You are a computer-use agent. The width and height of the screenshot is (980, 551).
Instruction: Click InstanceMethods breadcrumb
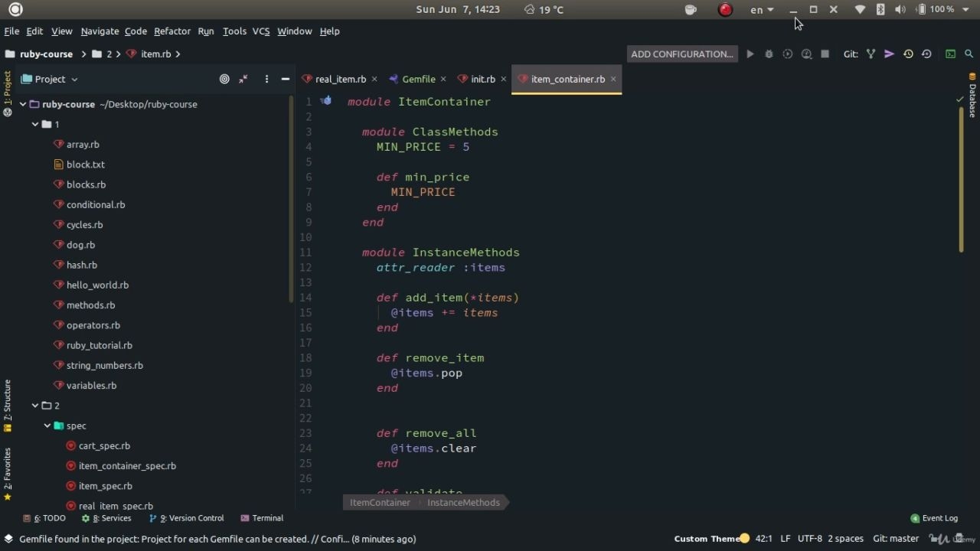pyautogui.click(x=463, y=503)
